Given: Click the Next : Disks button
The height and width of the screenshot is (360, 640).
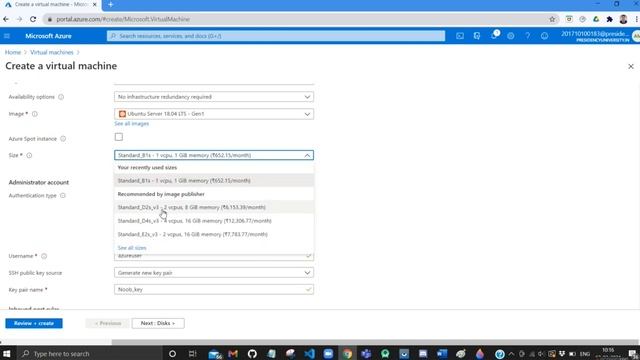Looking at the screenshot, I should coord(158,323).
